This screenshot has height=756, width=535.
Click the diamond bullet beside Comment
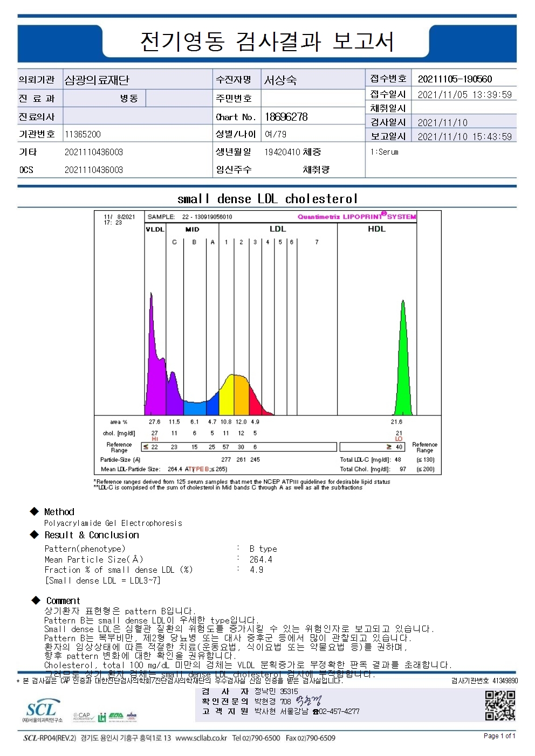coord(36,600)
